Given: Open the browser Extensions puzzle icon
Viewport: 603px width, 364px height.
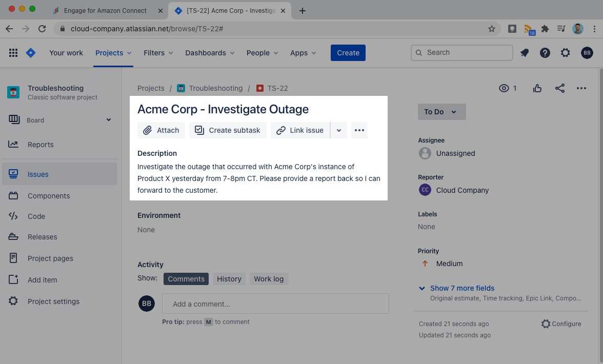Looking at the screenshot, I should coord(545,29).
